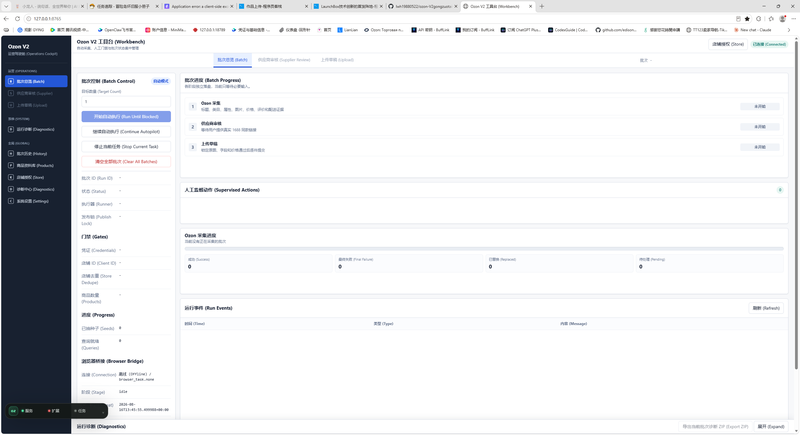
Task: Click the Target Count input field
Action: [126, 101]
